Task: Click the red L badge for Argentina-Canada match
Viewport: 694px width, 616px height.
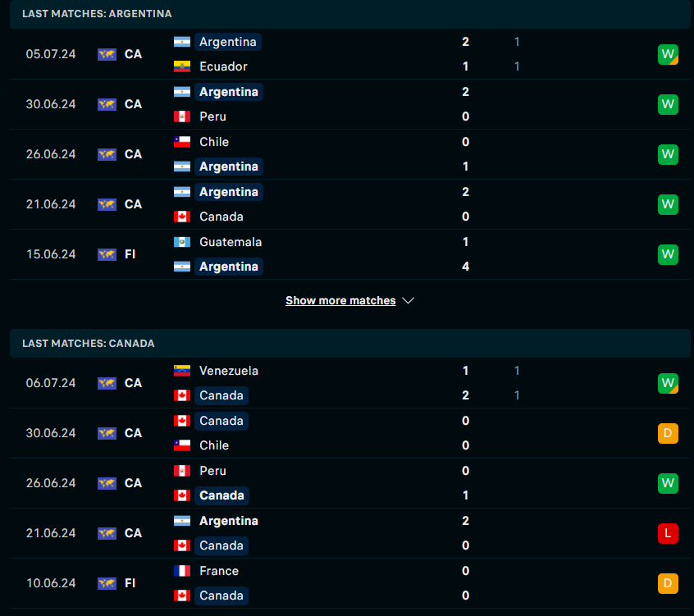Action: point(668,533)
